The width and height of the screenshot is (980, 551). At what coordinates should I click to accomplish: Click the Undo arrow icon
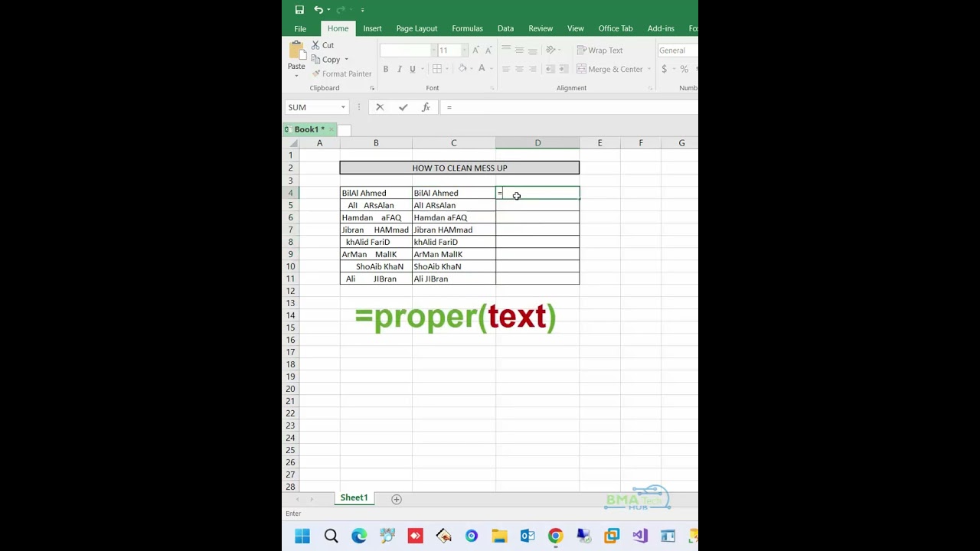pos(318,10)
